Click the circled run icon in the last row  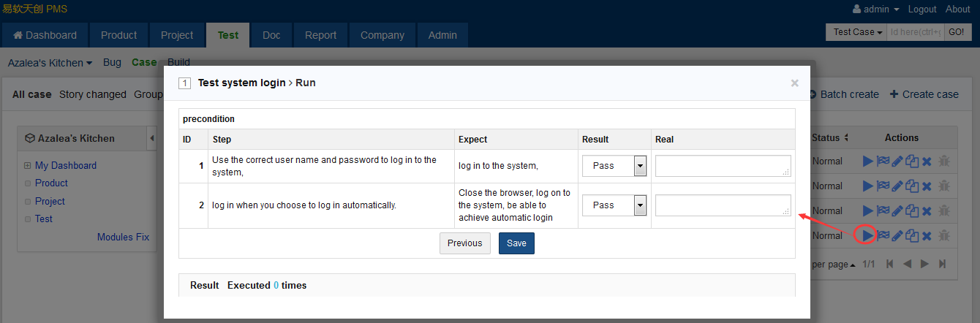(867, 235)
